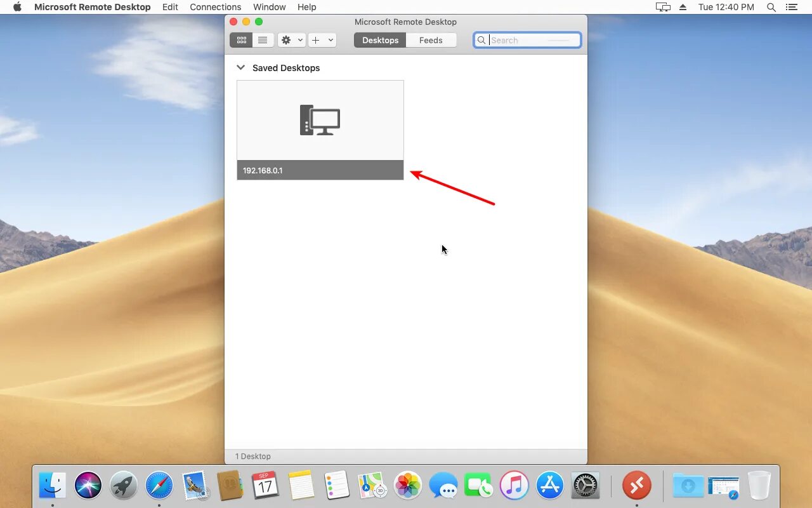The width and height of the screenshot is (812, 508).
Task: Open App Store icon in Dock
Action: coord(550,486)
